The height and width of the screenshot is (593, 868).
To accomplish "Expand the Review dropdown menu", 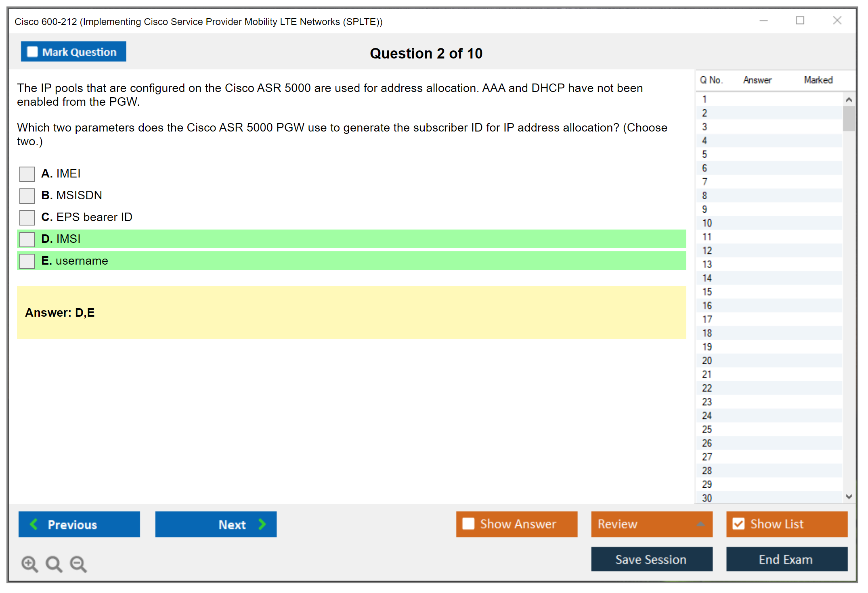I will pos(701,524).
